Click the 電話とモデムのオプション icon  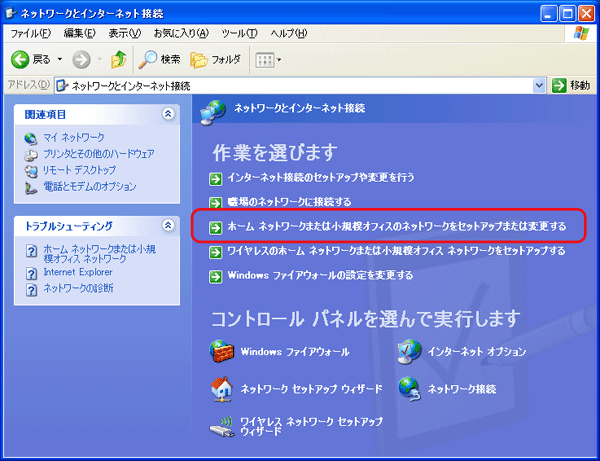tap(31, 187)
